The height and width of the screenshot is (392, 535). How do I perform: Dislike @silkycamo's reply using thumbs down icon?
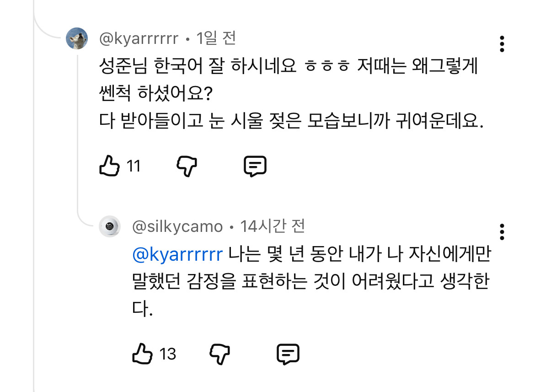click(221, 354)
